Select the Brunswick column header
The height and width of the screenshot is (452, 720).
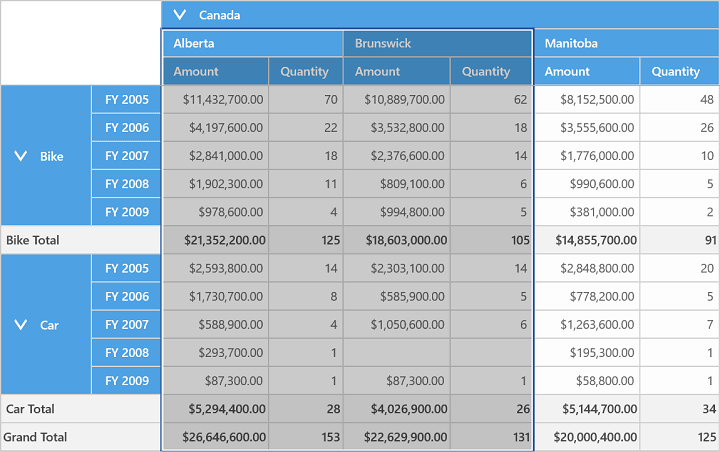pyautogui.click(x=438, y=44)
